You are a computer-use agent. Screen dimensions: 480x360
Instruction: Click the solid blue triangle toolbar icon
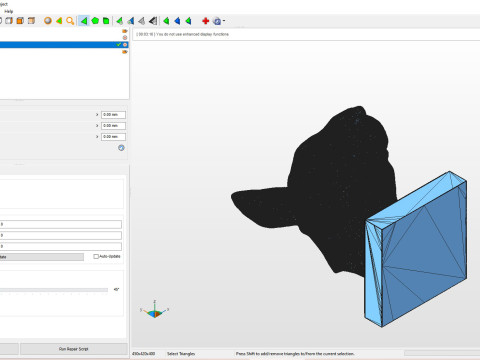(177, 21)
